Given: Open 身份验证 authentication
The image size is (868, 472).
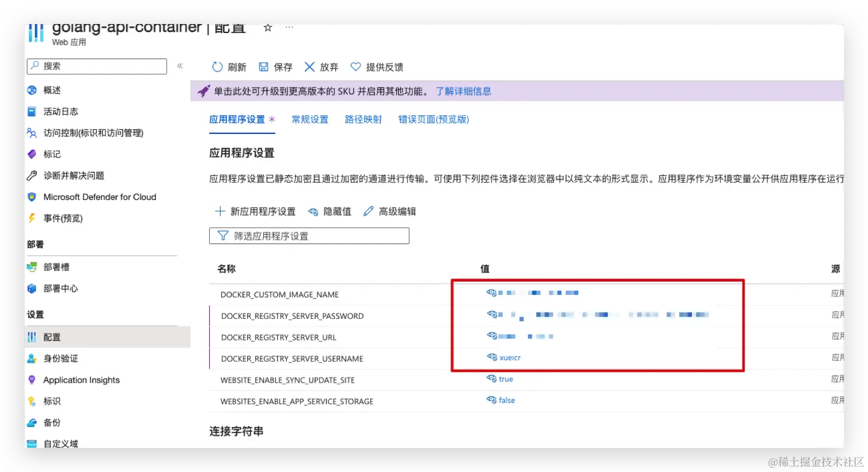Looking at the screenshot, I should click(60, 359).
